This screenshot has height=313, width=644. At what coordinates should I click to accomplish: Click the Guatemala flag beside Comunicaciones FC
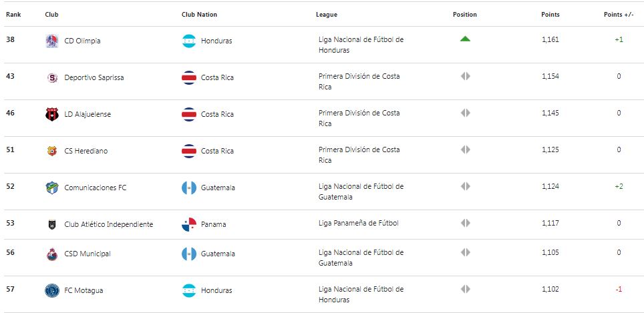pyautogui.click(x=189, y=188)
